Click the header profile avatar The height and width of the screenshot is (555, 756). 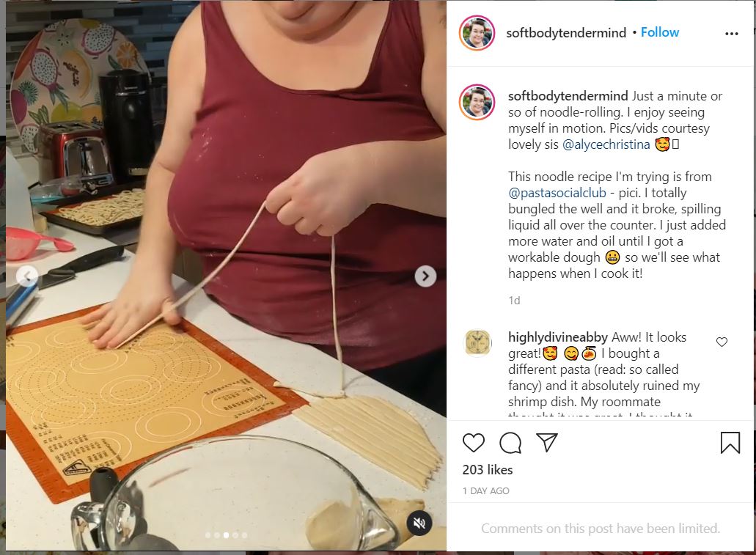point(477,33)
